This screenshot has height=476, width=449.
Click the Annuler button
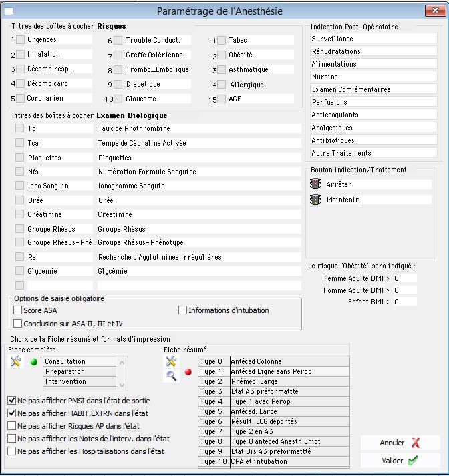(x=400, y=443)
